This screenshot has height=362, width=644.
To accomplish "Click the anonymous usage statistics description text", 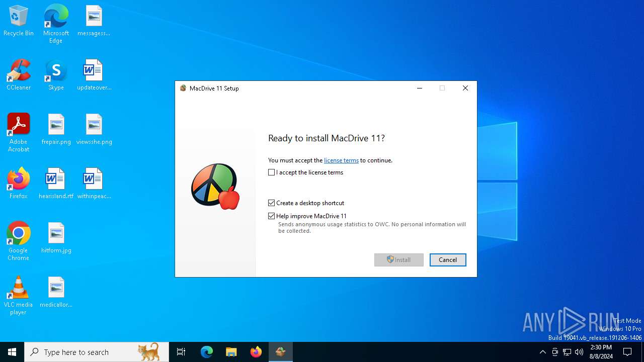I will [x=372, y=228].
